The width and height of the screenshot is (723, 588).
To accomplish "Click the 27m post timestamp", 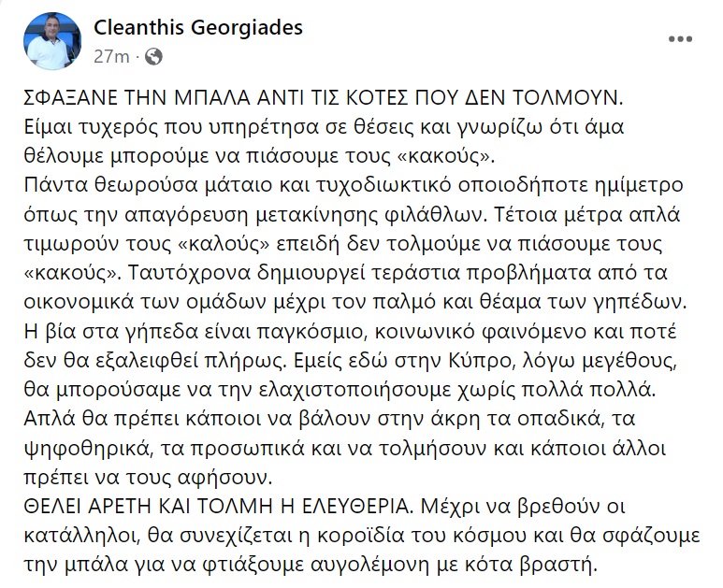I will click(x=111, y=57).
